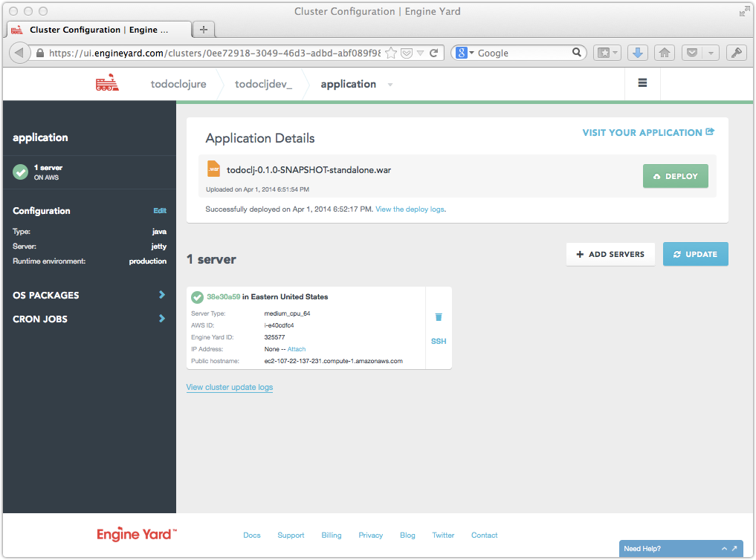Click the Add Servers button
756x560 pixels.
point(610,253)
